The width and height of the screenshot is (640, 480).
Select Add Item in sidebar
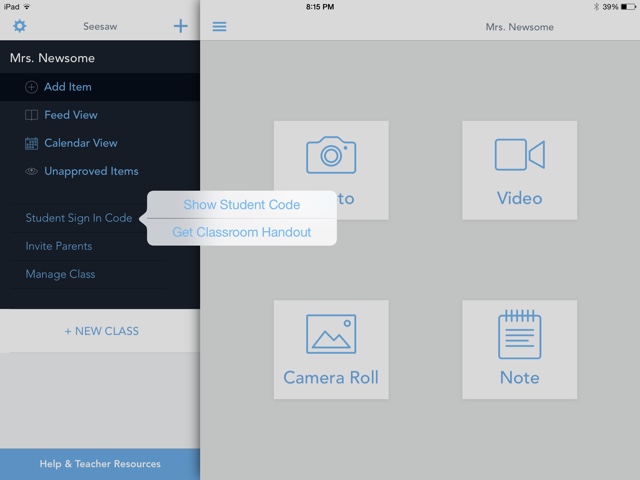tap(100, 87)
